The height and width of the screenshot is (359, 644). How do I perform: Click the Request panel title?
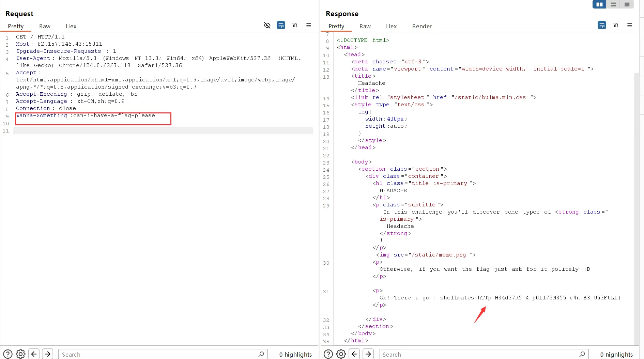19,14
